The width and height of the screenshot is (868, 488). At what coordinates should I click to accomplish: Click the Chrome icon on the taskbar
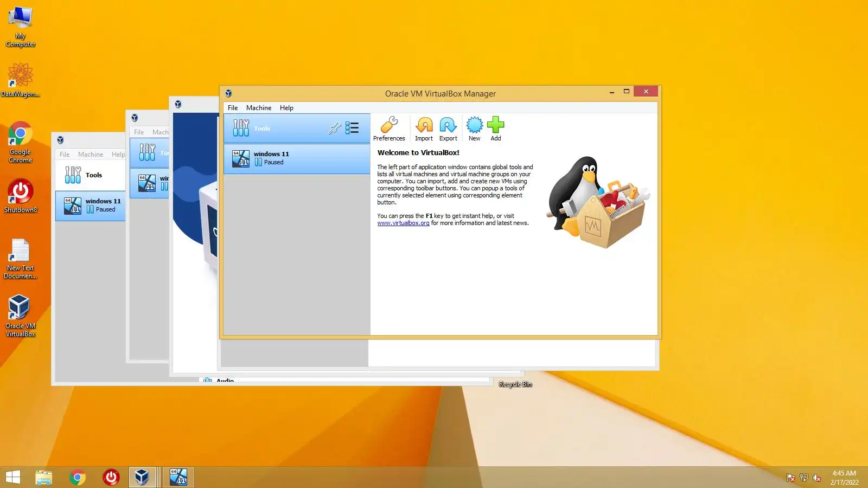[x=78, y=477]
